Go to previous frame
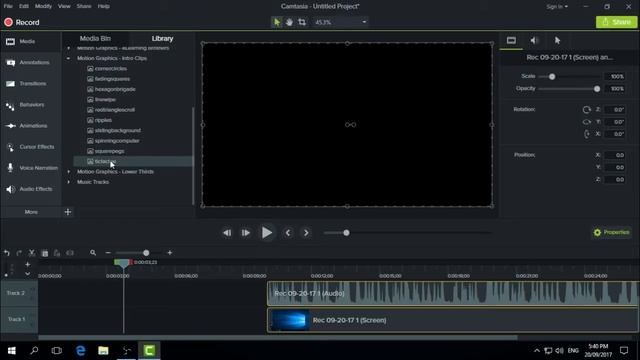The width and height of the screenshot is (640, 360). tap(227, 233)
